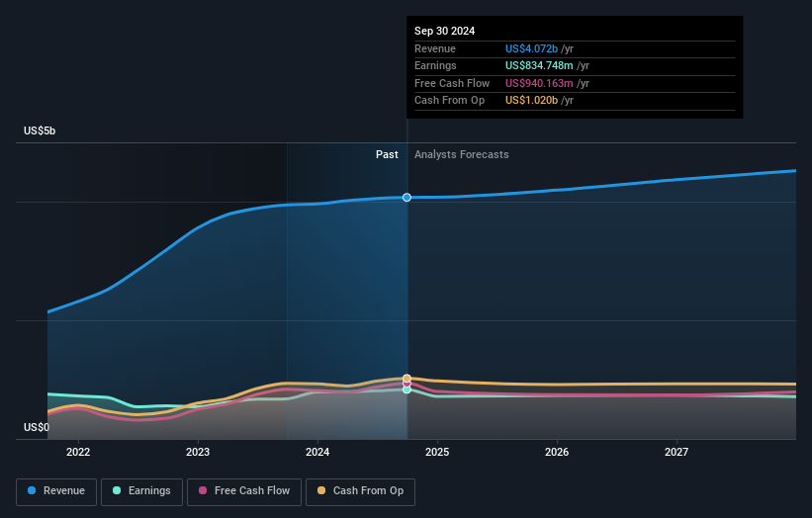Image resolution: width=812 pixels, height=518 pixels.
Task: Click the US$940.163m free cash flow value
Action: pos(539,83)
